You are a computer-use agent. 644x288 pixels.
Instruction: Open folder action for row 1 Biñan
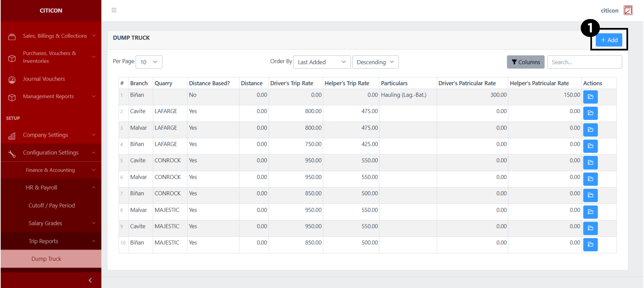(590, 97)
